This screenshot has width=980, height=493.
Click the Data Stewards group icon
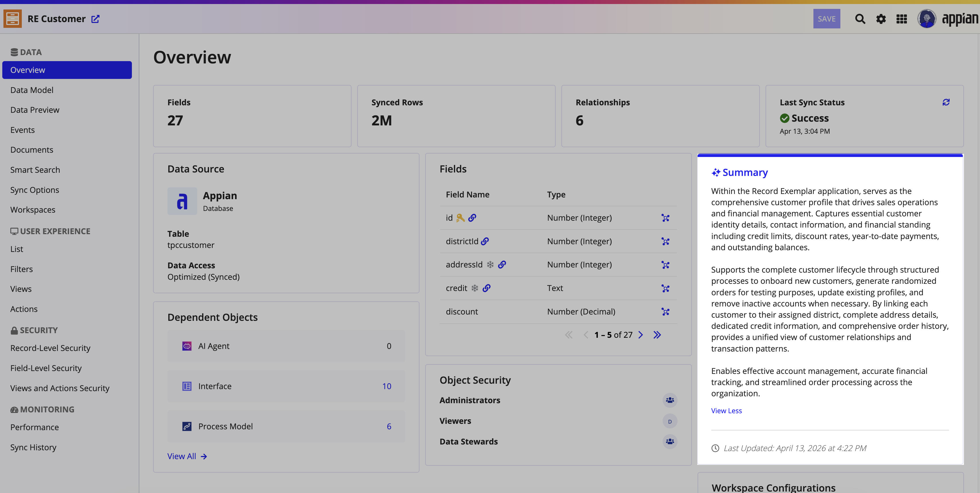[x=669, y=442]
